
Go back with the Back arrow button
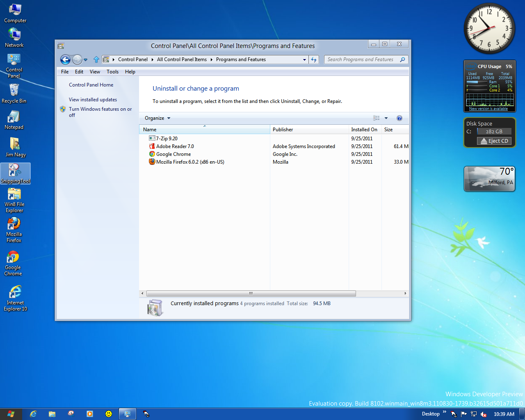point(65,59)
